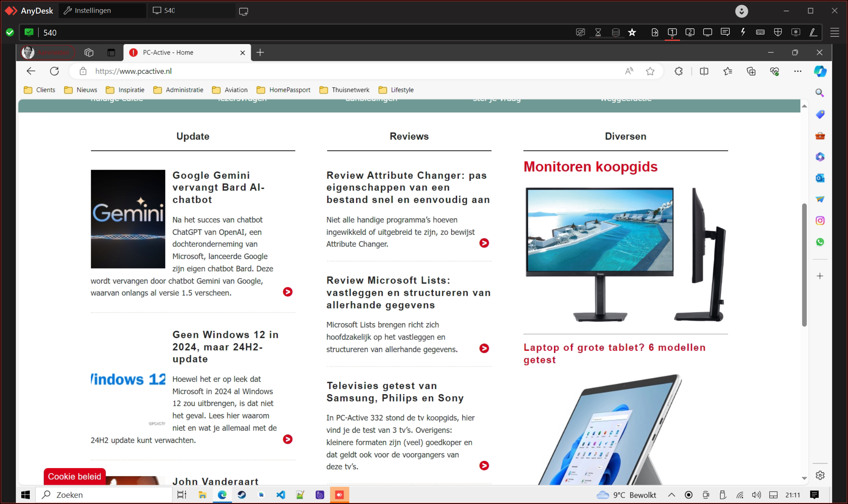Click AnyDesk profile dropdown circle button
Screen dimensions: 848x504
point(741,11)
